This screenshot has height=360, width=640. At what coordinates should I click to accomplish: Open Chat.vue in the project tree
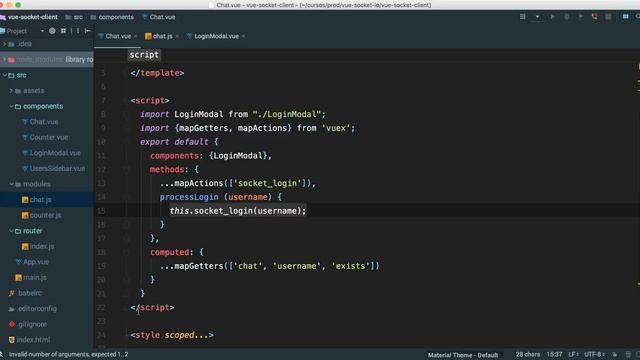[44, 122]
